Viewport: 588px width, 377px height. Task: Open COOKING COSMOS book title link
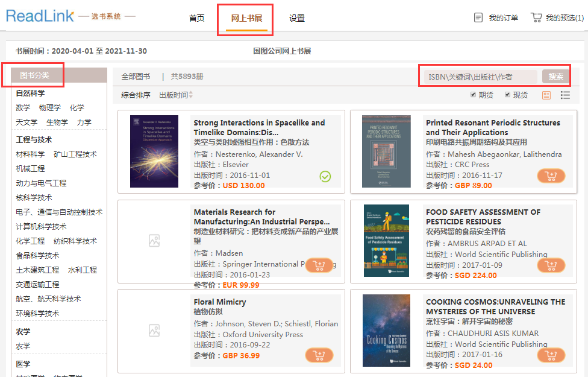click(x=495, y=307)
